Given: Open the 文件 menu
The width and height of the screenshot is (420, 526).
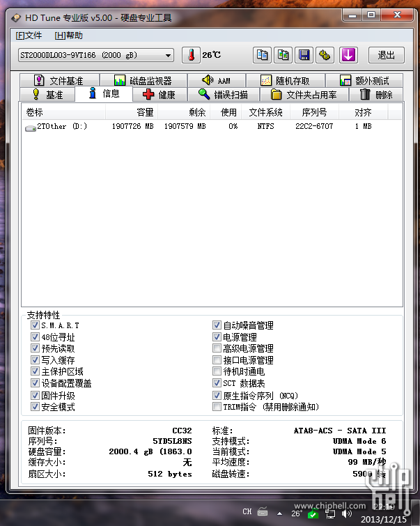Looking at the screenshot, I should (29, 36).
